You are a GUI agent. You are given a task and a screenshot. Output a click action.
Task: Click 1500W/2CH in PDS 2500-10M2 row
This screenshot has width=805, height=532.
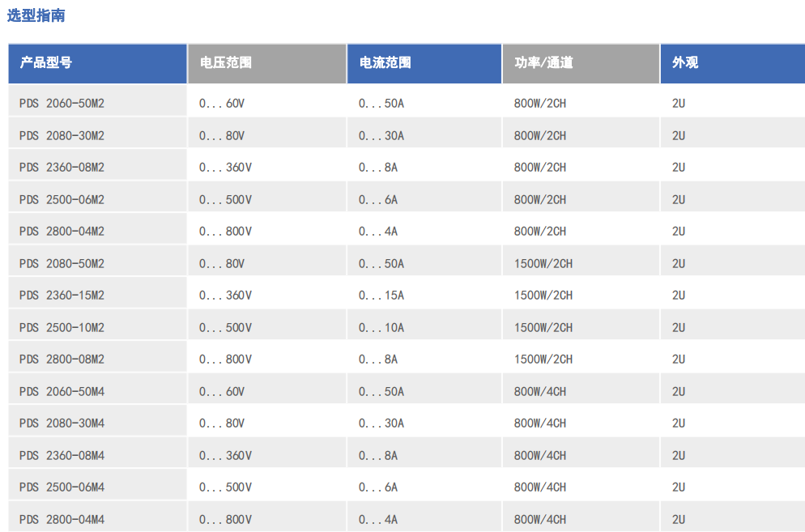click(x=543, y=328)
